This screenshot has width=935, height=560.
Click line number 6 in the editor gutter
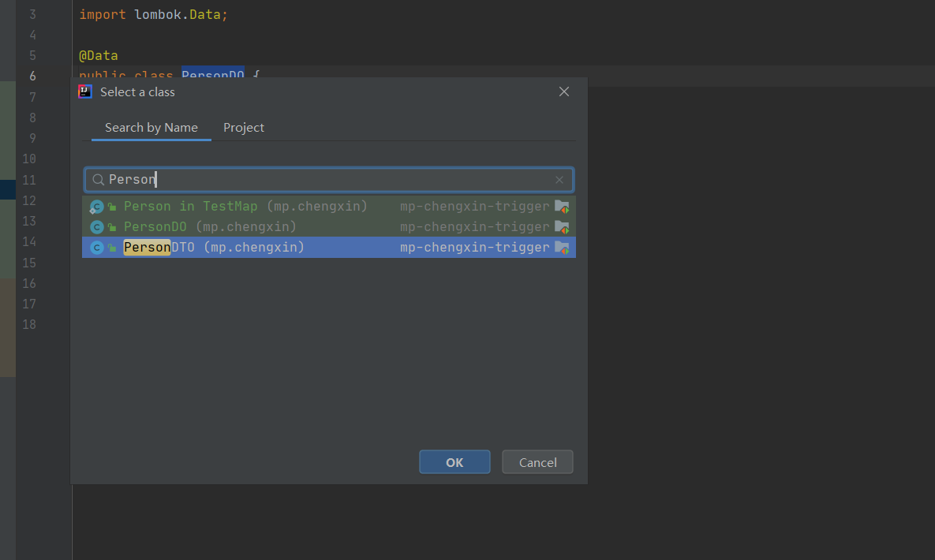29,75
